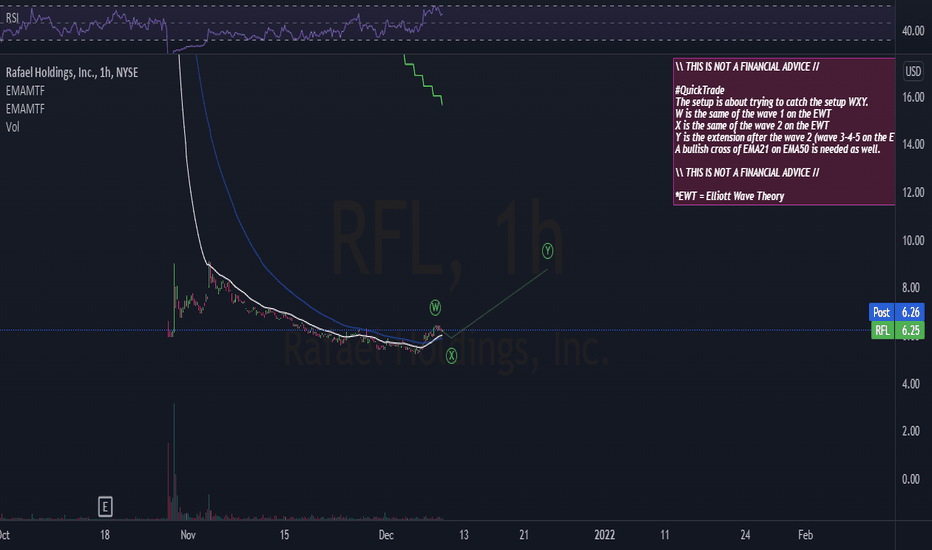Select the '*EWT = Elliott Wave Theory' note line
The image size is (932, 550).
coord(730,196)
